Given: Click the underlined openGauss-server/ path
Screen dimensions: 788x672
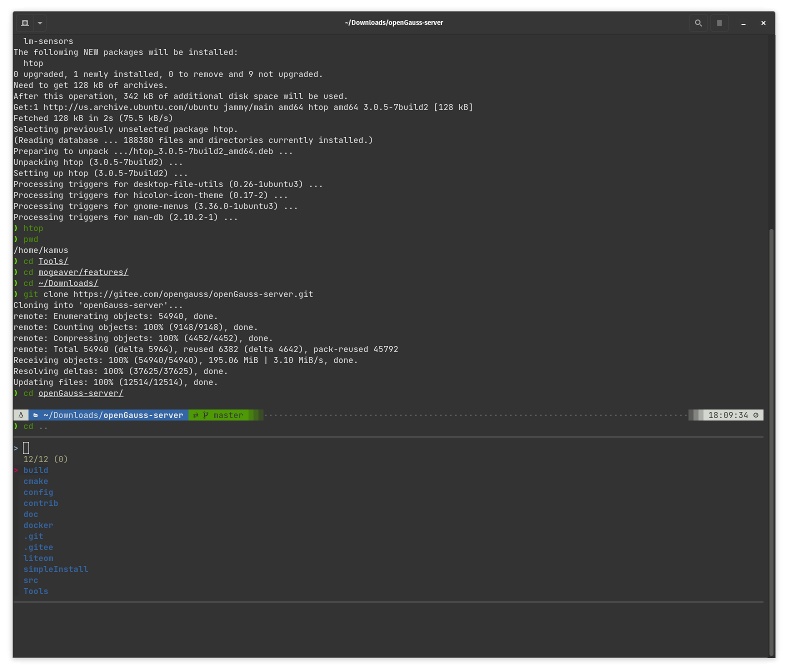Looking at the screenshot, I should 81,393.
